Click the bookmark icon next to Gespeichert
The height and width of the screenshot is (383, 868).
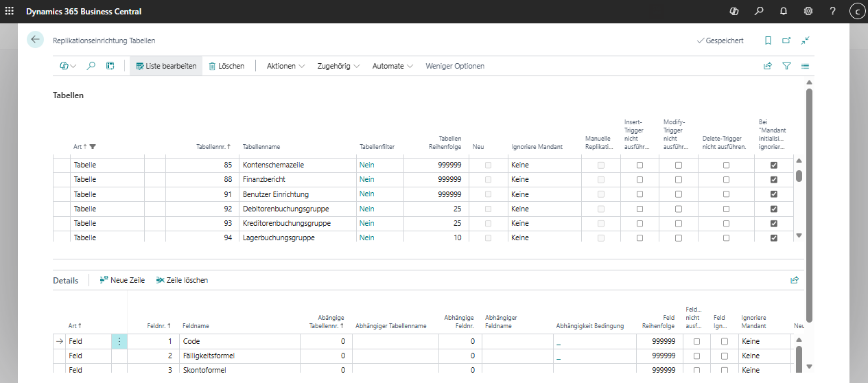coord(768,40)
